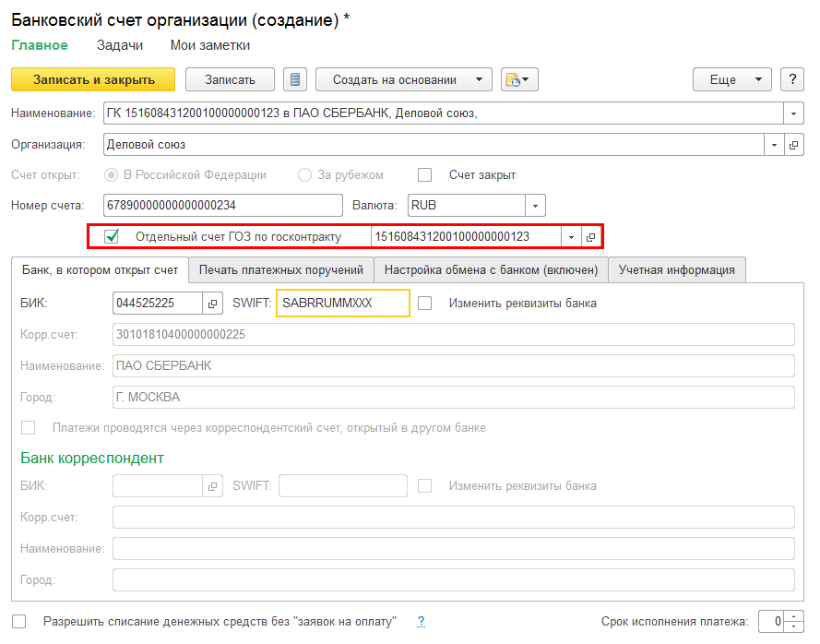
Task: Toggle the Счет закрыт checkbox
Action: pos(425,175)
